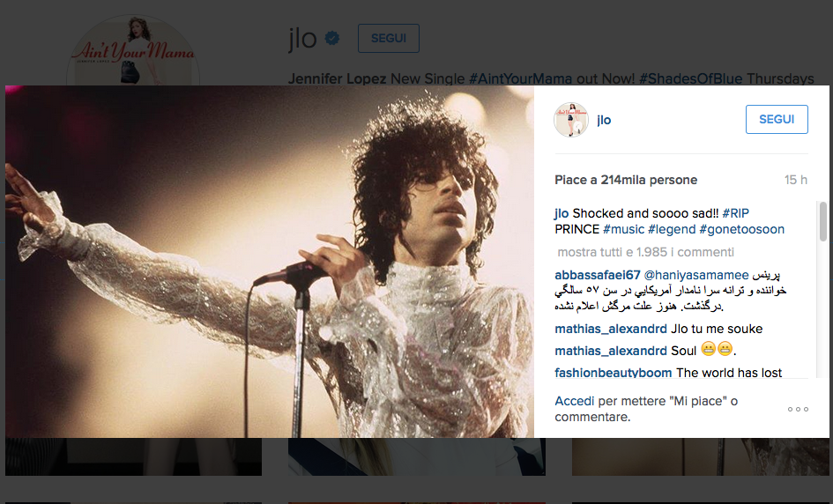Open the jlo username link in post header
The image size is (833, 504).
tap(604, 120)
